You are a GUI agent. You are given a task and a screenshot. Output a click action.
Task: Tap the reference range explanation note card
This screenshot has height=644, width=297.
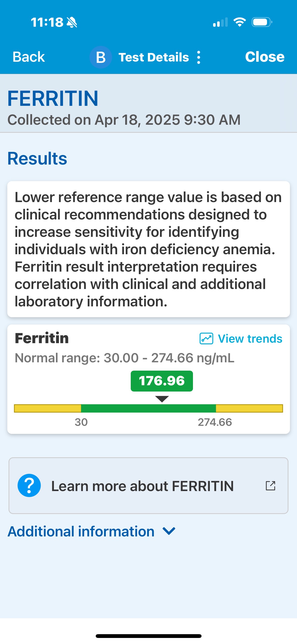148,249
